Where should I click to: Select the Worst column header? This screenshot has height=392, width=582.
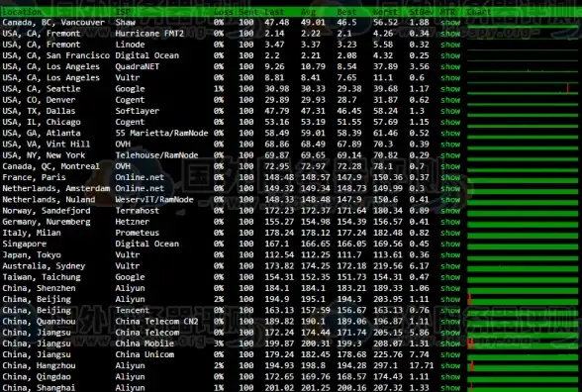385,12
